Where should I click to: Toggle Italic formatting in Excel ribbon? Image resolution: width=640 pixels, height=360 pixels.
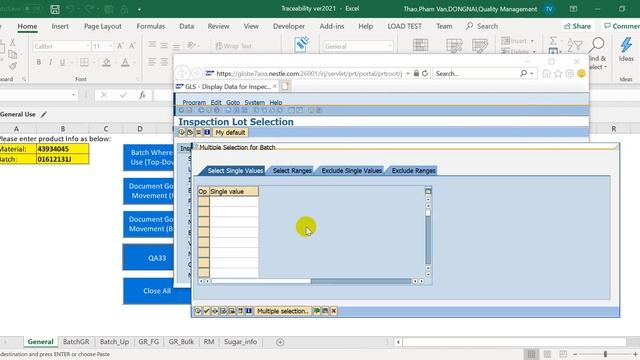point(50,62)
